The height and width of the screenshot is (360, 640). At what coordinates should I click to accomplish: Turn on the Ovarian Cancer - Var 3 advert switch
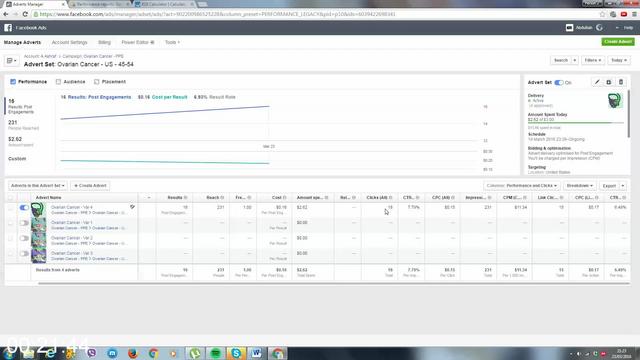coord(24,253)
